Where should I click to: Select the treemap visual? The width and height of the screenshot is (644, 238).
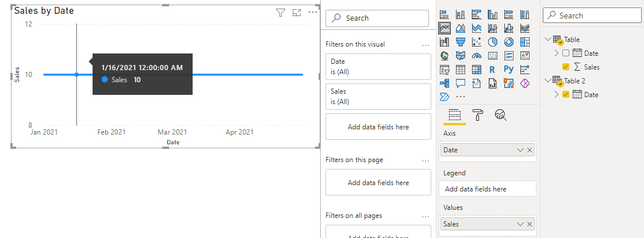524,42
